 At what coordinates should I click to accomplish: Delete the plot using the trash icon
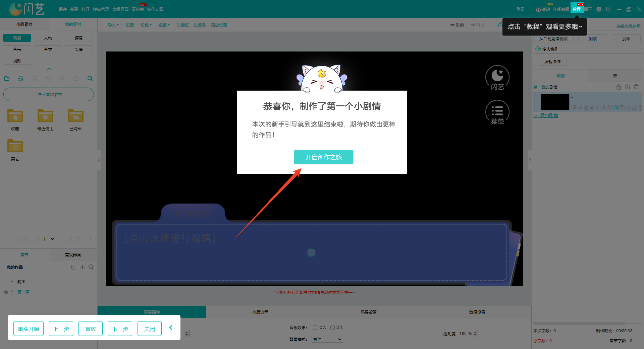coord(636,87)
